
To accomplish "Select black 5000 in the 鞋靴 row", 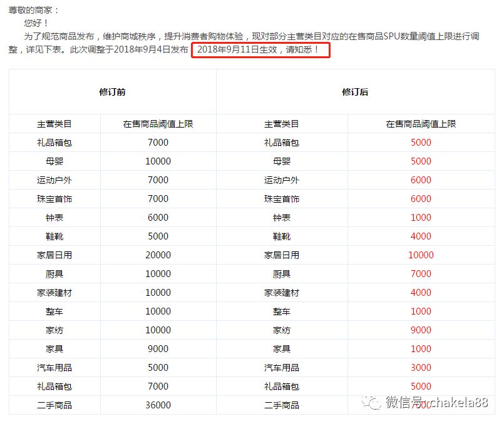I will click(158, 236).
